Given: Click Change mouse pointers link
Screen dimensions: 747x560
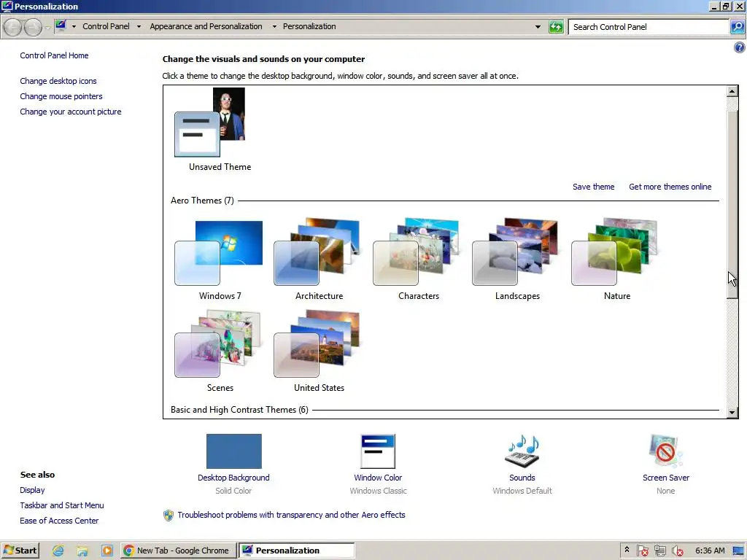Looking at the screenshot, I should tap(61, 96).
